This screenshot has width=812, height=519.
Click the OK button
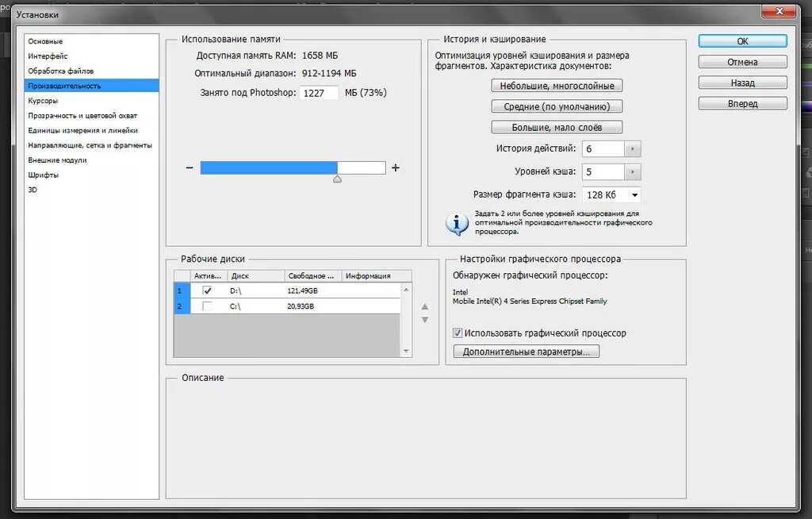tap(742, 41)
